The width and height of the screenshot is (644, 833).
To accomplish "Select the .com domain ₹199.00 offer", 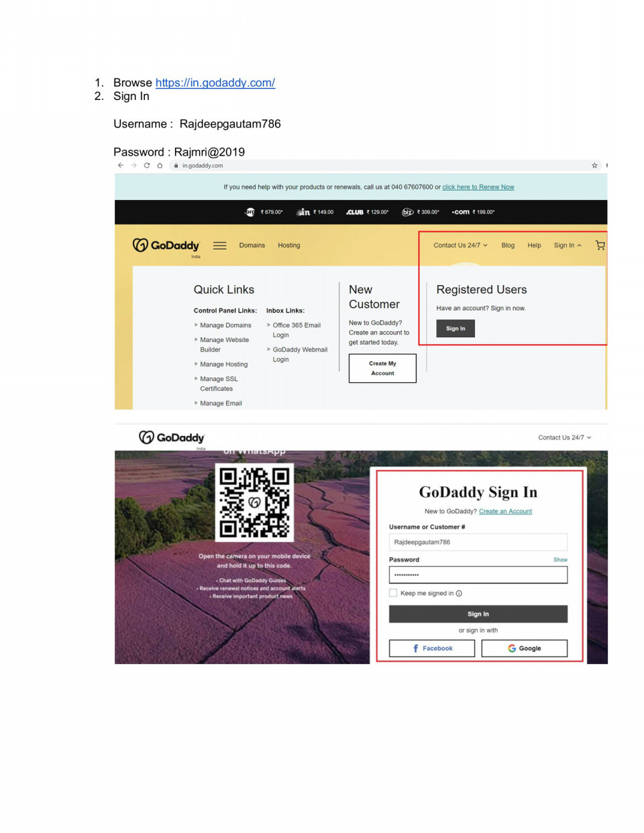I will click(x=473, y=212).
